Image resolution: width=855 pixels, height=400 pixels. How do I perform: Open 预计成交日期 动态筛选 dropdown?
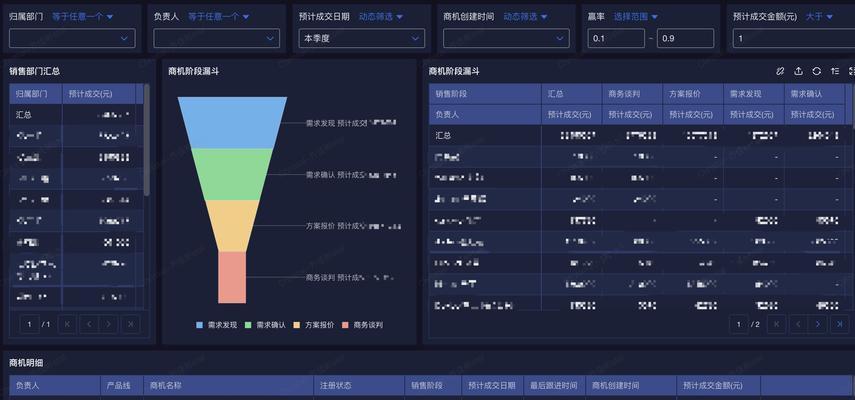[x=381, y=17]
